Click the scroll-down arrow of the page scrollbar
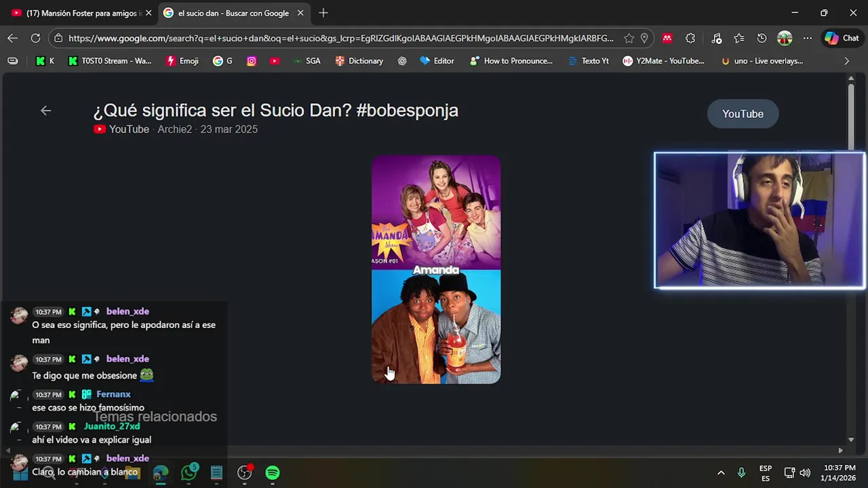This screenshot has height=488, width=868. click(851, 440)
